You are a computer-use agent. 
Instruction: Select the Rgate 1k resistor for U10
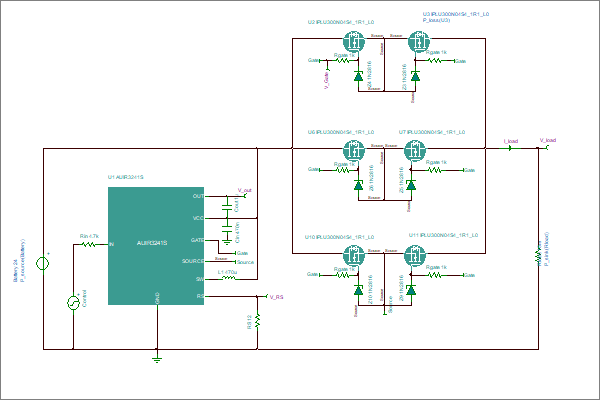[x=342, y=275]
